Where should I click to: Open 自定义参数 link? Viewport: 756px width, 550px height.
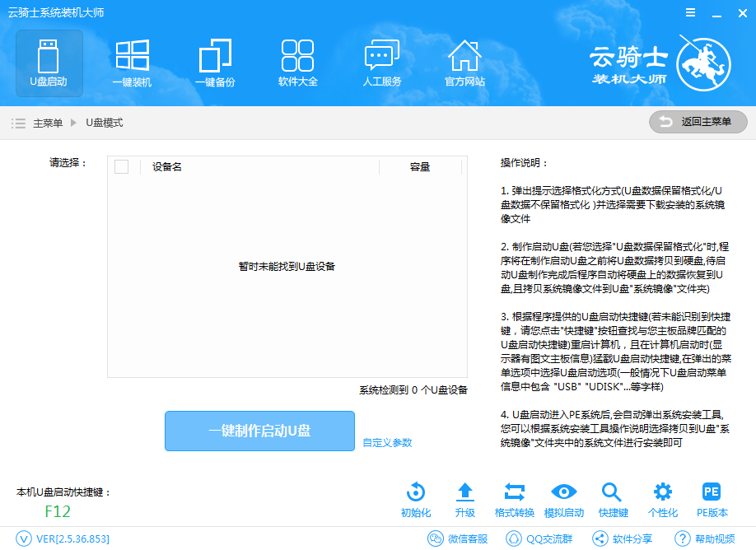(387, 442)
